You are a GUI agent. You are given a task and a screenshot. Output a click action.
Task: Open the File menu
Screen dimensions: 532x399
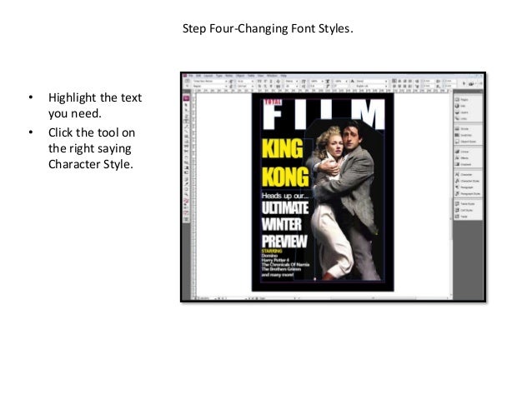pyautogui.click(x=191, y=76)
